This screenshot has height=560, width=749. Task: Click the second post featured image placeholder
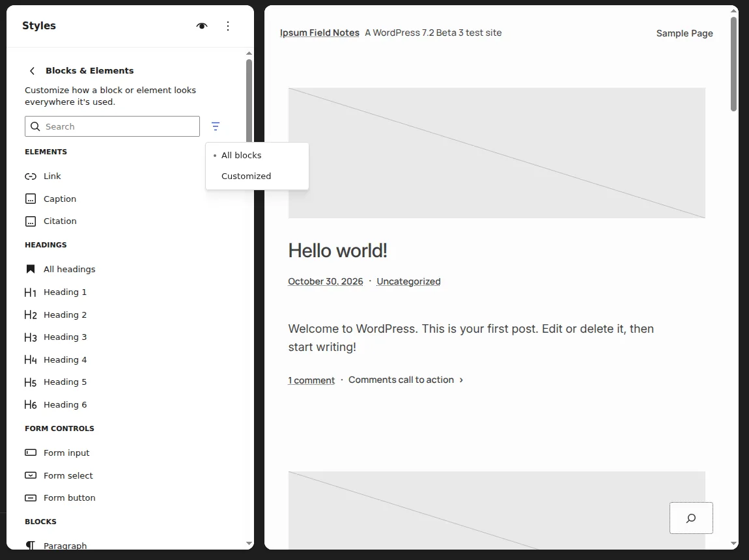coord(497,511)
